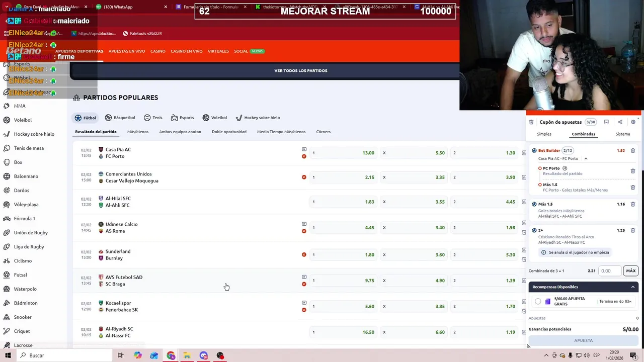The width and height of the screenshot is (644, 362).
Task: Click the stake amount input field
Action: click(610, 270)
